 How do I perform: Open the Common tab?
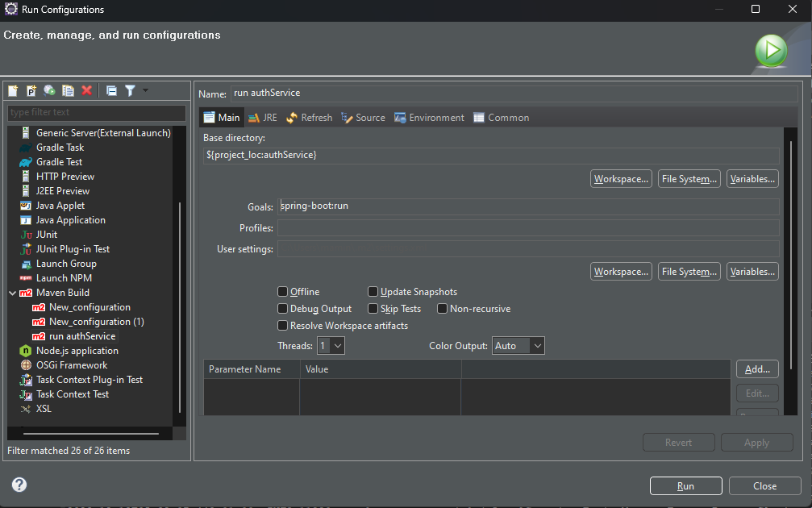pyautogui.click(x=502, y=118)
